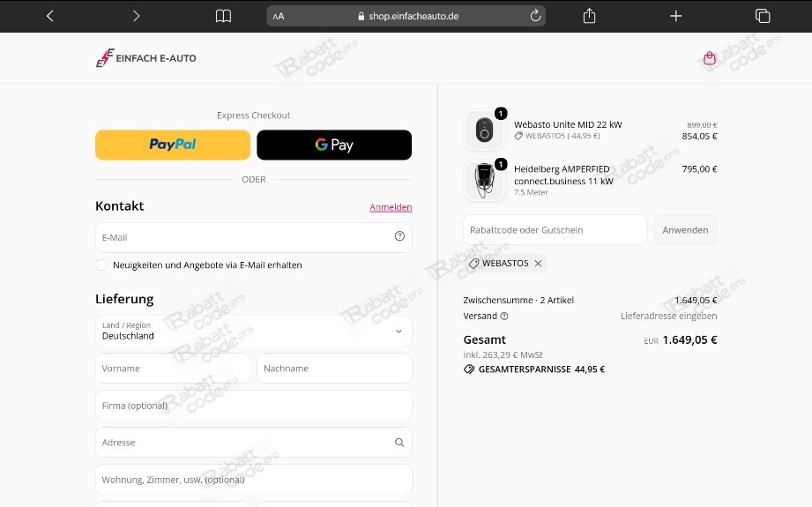Add a new tab with the plus icon
The image size is (812, 507).
pyautogui.click(x=675, y=16)
